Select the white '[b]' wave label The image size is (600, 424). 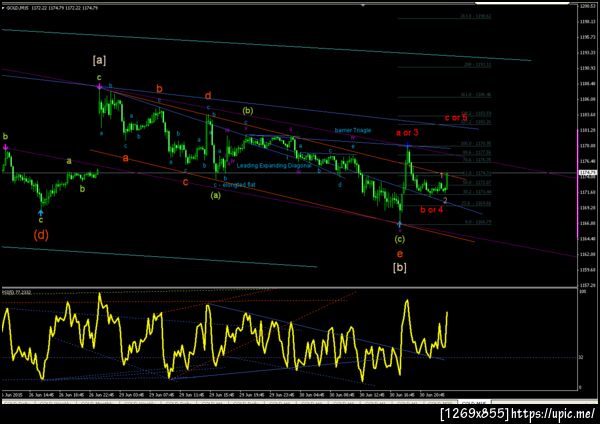pyautogui.click(x=399, y=267)
